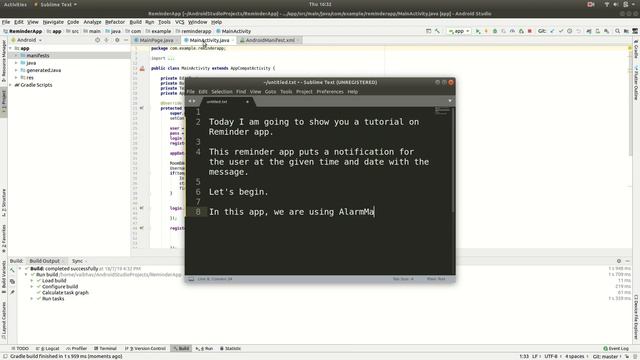Expand the manifests folder arrow

click(16, 56)
